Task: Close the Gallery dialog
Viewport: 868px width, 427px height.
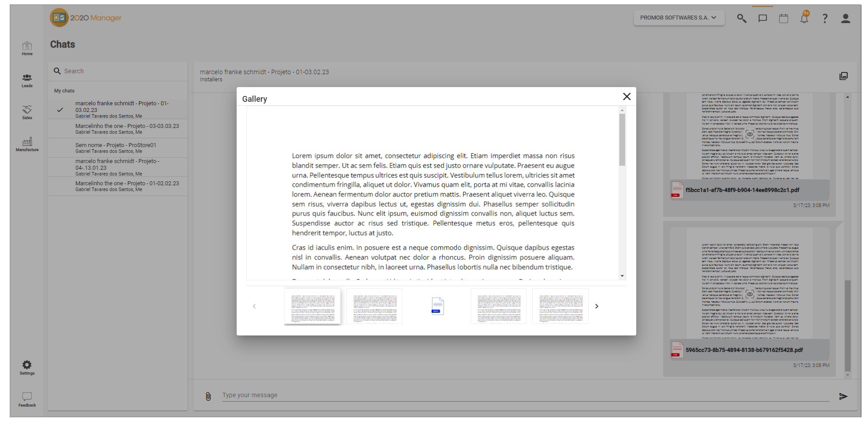Action: coord(627,96)
